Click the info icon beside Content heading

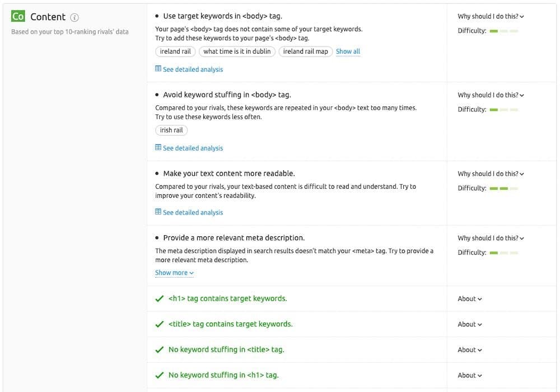coord(74,17)
